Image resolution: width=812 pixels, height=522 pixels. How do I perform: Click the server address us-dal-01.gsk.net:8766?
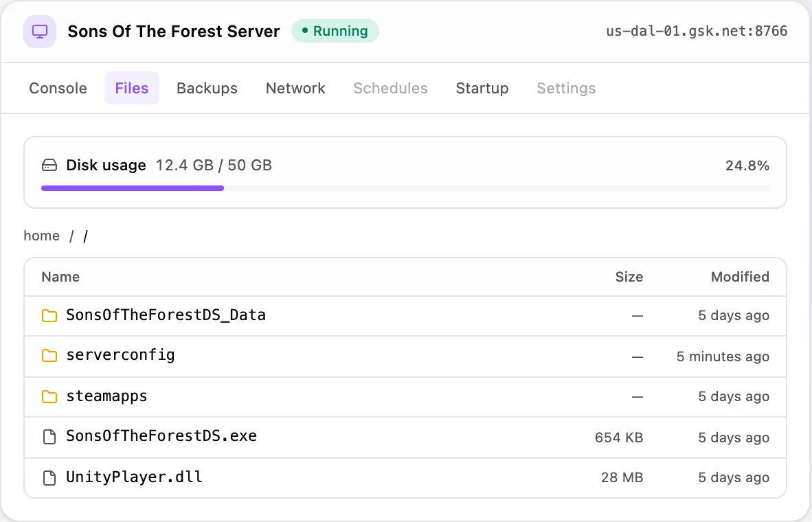point(697,31)
